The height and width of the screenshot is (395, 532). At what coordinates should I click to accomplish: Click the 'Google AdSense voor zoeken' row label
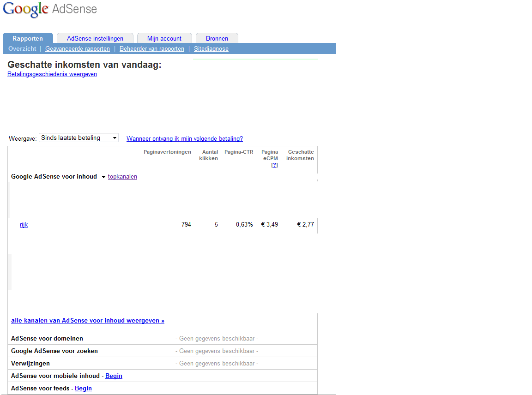coord(54,351)
